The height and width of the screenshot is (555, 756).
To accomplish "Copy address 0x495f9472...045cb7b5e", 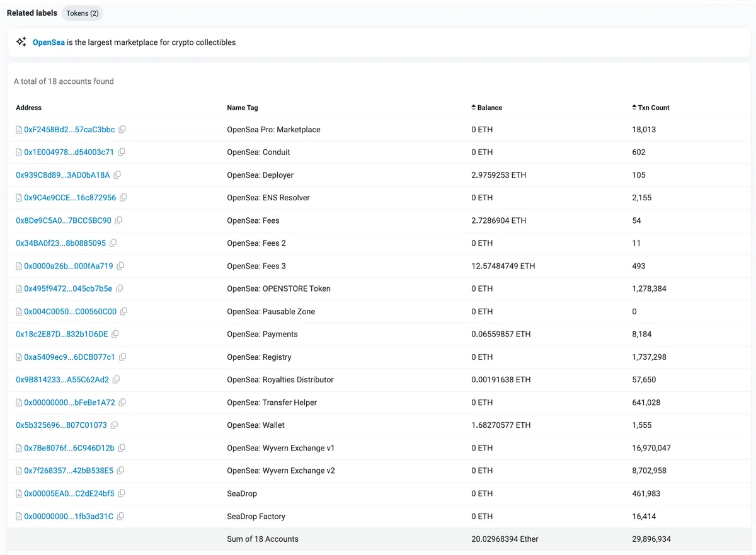I will [x=120, y=289].
